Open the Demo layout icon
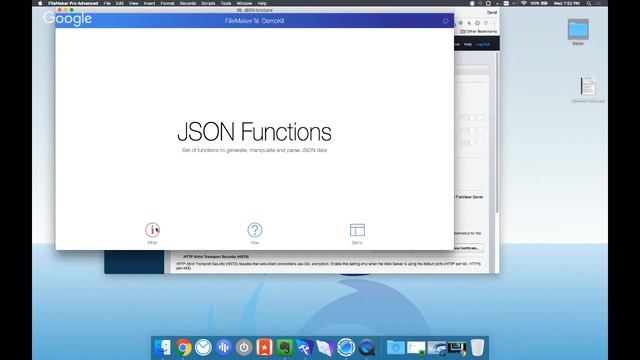 (x=357, y=230)
